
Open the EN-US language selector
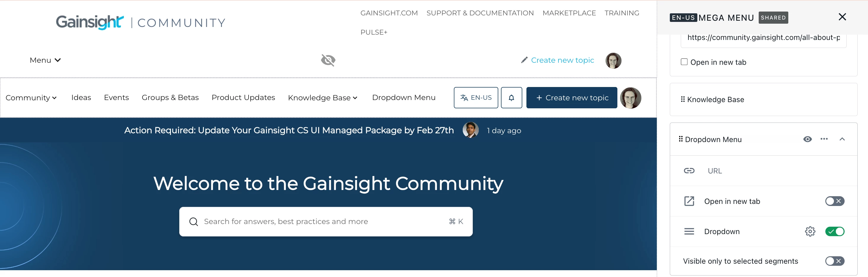(476, 98)
